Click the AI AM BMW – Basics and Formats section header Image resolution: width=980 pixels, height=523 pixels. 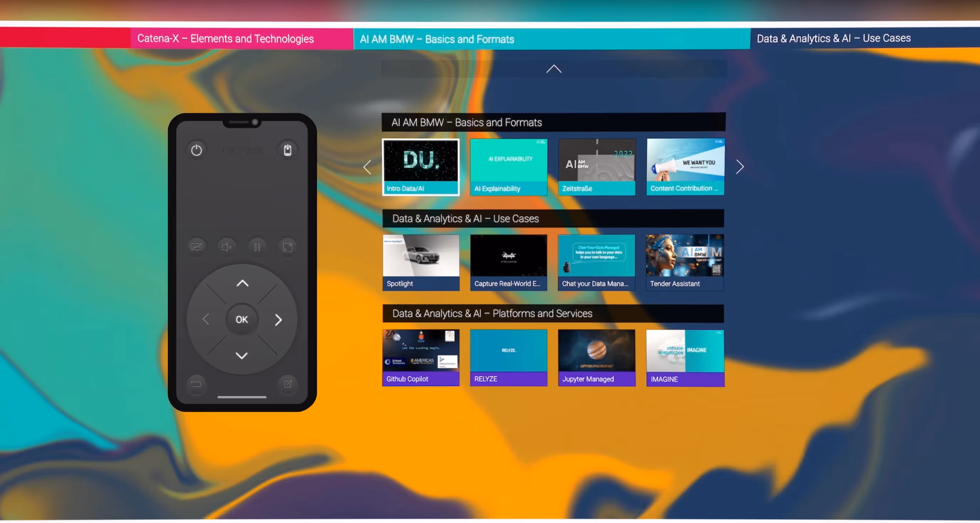coord(553,122)
